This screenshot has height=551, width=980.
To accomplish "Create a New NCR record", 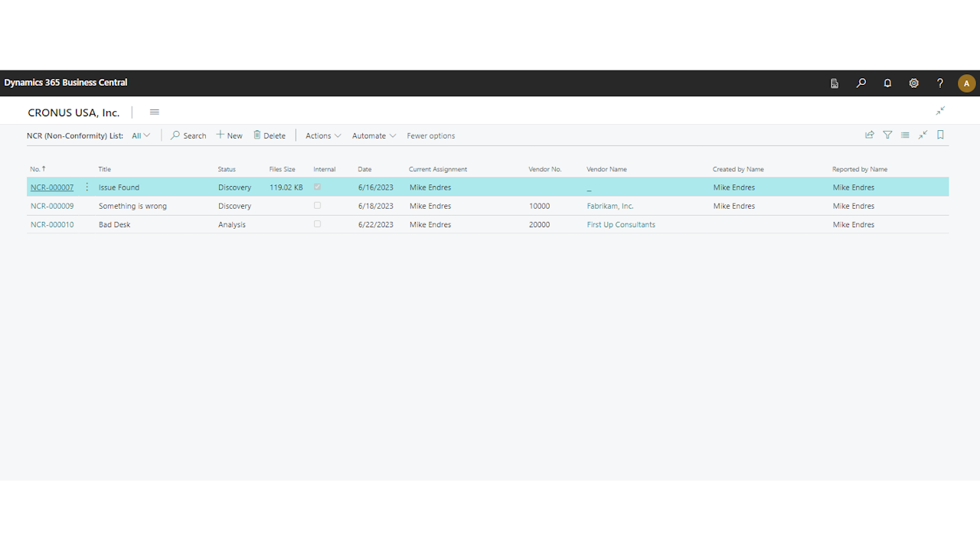I will click(x=229, y=135).
